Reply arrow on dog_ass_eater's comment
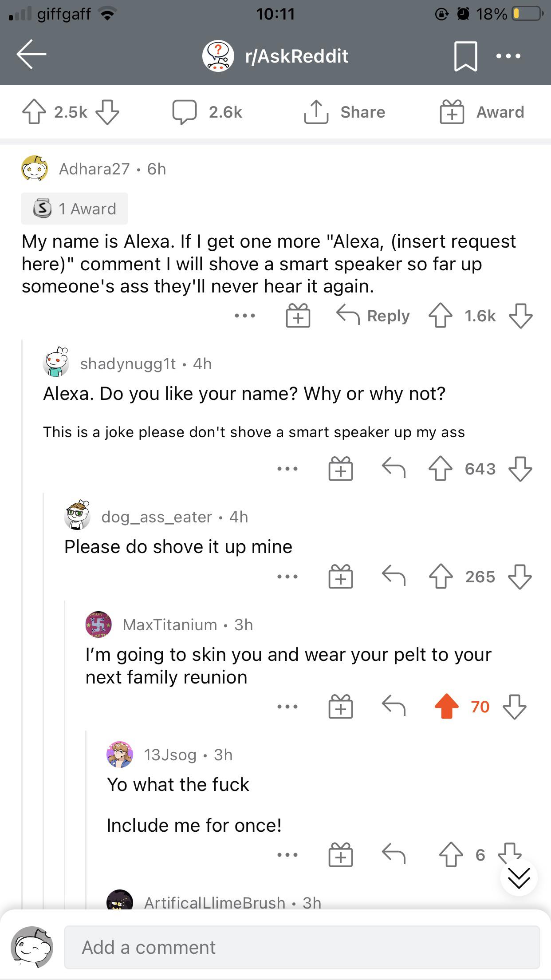Viewport: 551px width, 980px height. click(x=394, y=577)
